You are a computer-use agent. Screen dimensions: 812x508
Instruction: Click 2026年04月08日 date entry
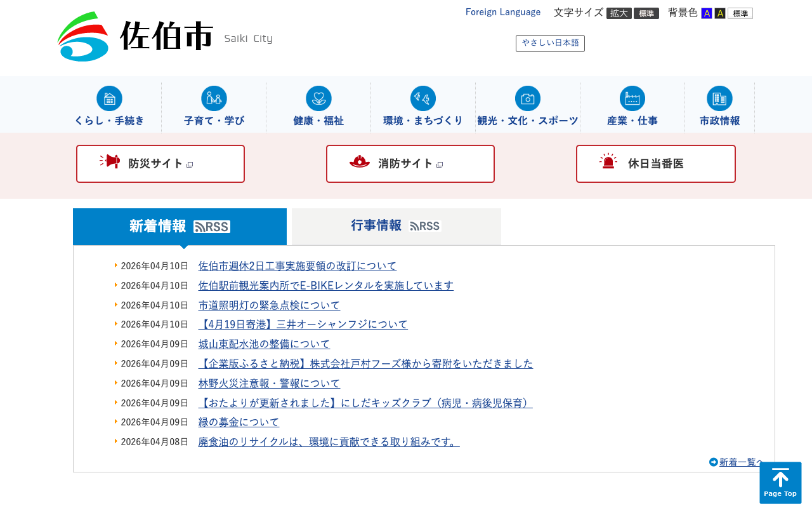click(155, 442)
